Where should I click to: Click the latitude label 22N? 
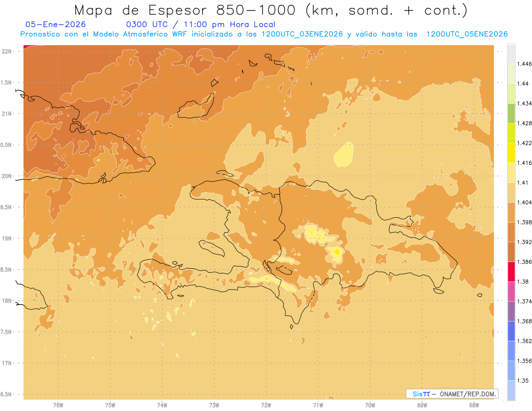(8, 51)
